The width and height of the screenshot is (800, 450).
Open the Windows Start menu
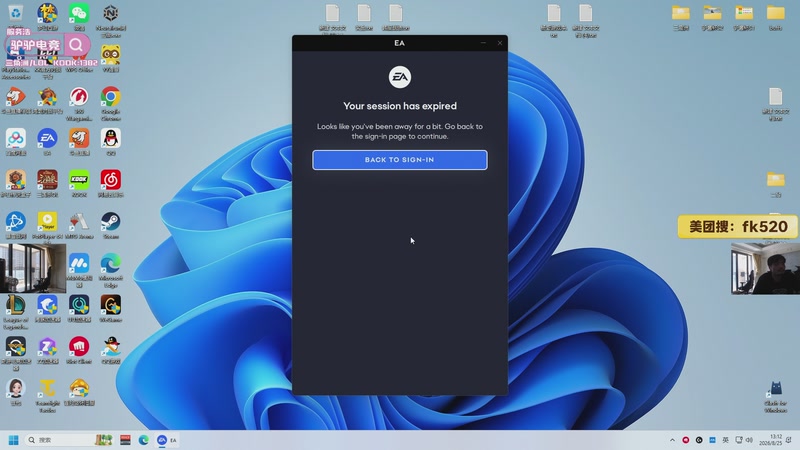tap(14, 440)
